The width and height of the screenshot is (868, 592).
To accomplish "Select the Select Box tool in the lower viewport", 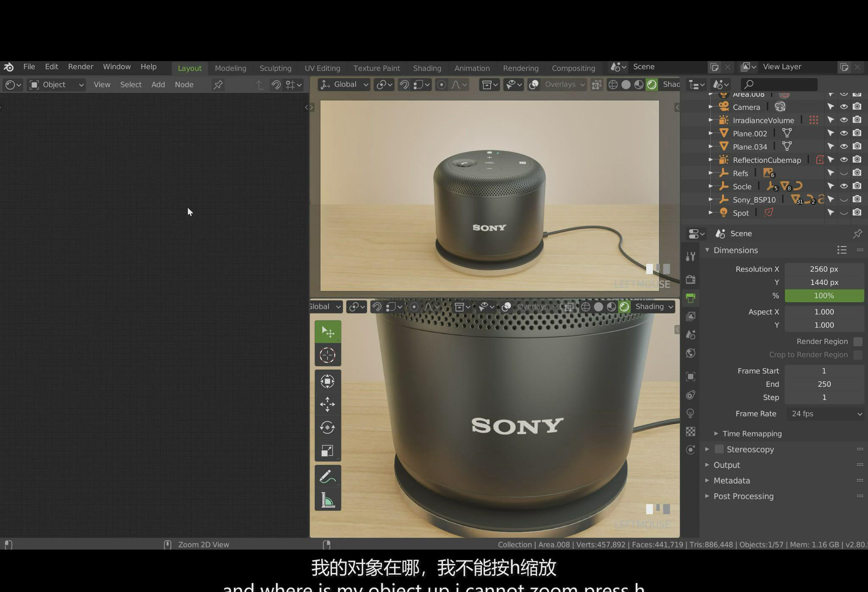I will coord(328,331).
